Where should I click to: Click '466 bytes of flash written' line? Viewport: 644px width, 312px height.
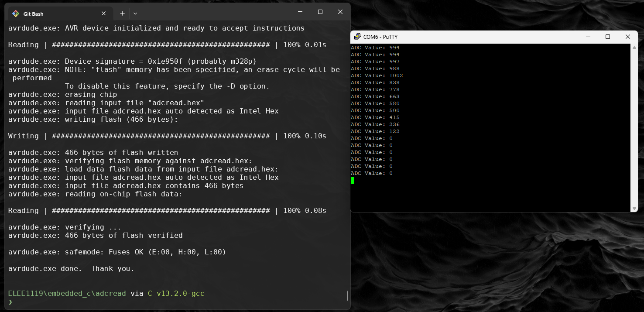[x=93, y=152]
